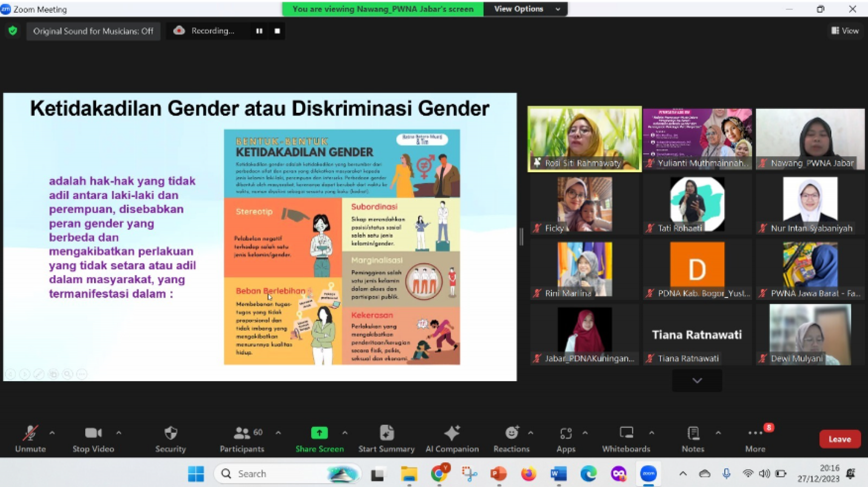Show more participants with the down chevron
The image size is (868, 487).
pos(697,380)
